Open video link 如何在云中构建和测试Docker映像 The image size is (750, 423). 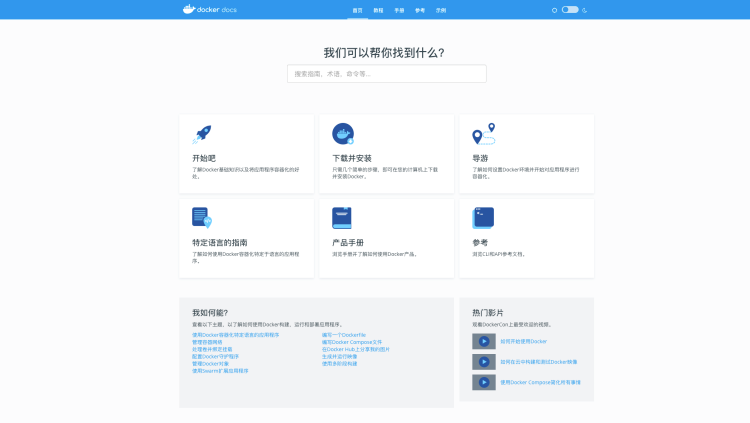pyautogui.click(x=539, y=362)
